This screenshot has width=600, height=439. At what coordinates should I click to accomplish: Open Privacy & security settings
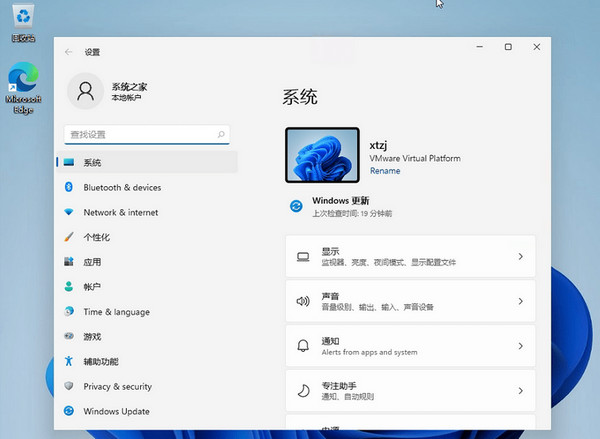tap(147, 386)
